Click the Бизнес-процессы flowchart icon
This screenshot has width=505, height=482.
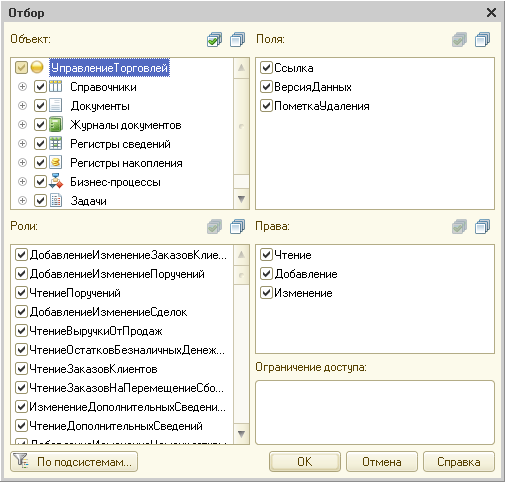click(56, 182)
